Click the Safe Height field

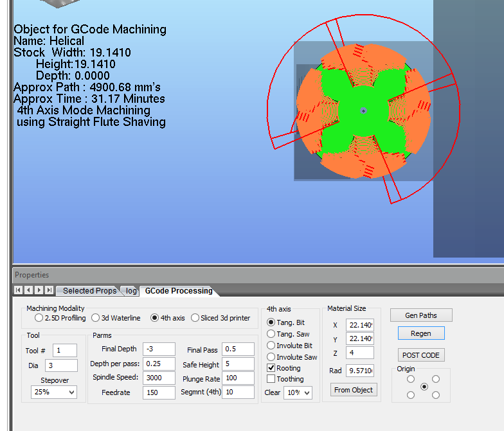pyautogui.click(x=238, y=364)
